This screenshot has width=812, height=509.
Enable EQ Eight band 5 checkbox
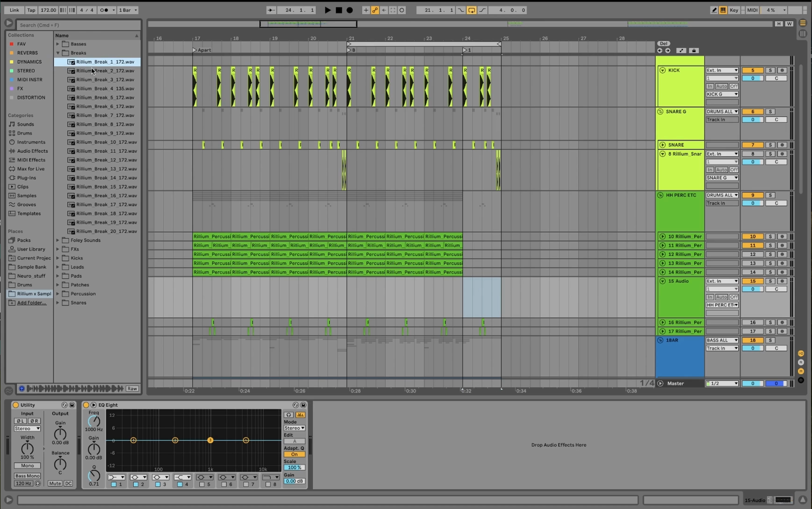coord(202,484)
